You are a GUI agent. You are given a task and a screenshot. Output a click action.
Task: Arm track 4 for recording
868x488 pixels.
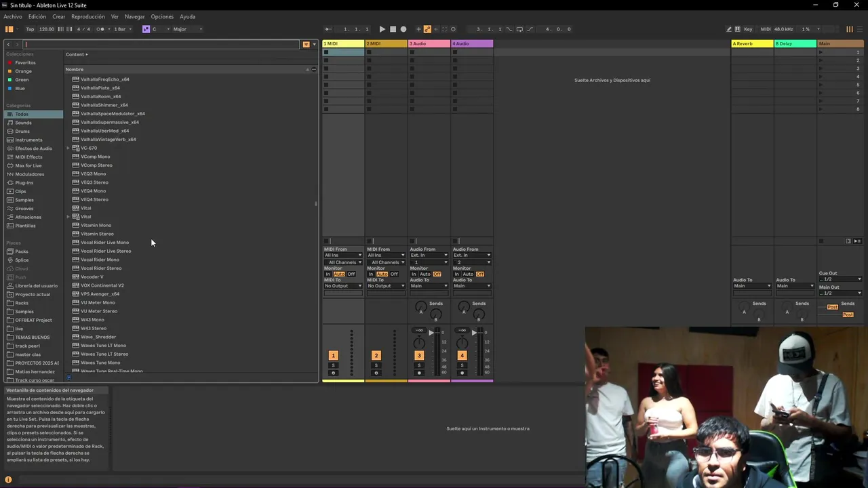pos(462,373)
